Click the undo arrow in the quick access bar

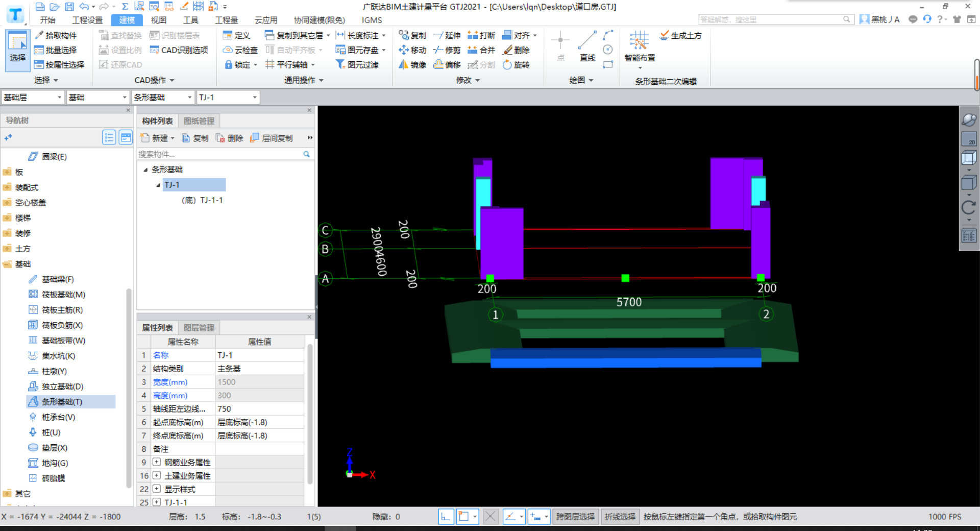click(84, 7)
